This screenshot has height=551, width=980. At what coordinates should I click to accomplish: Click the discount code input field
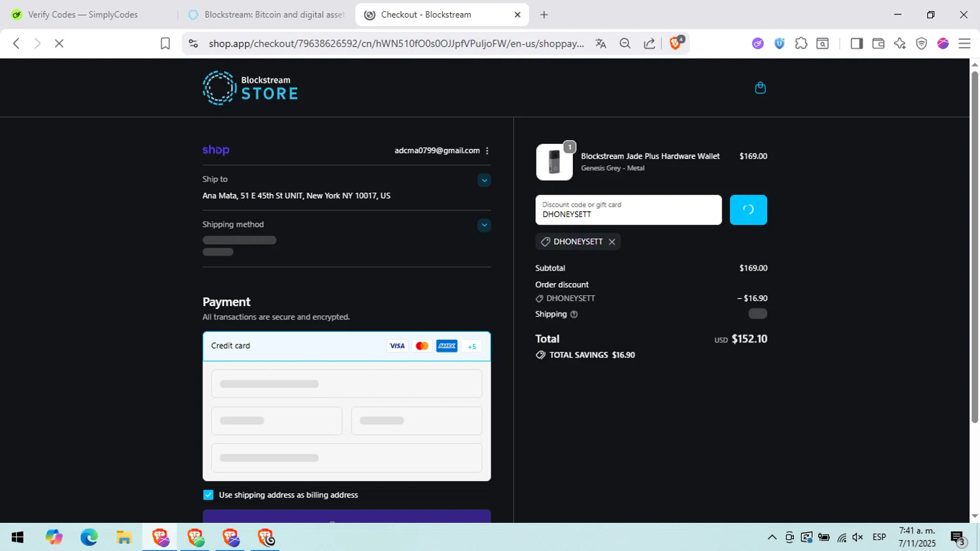[x=629, y=210]
